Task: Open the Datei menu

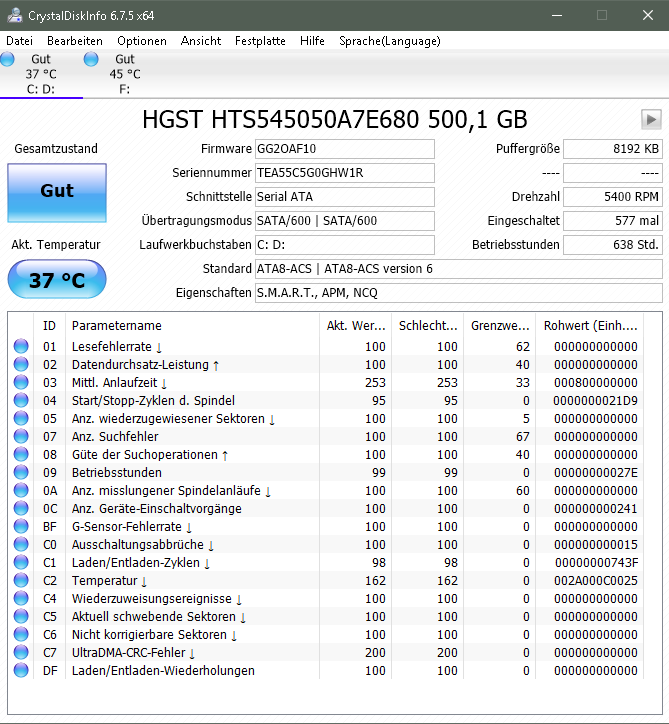Action: pos(19,41)
